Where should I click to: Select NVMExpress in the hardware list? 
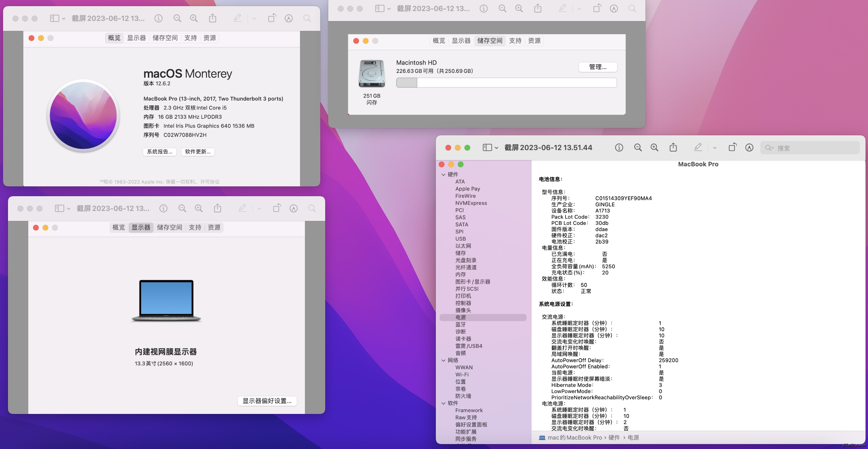tap(471, 203)
